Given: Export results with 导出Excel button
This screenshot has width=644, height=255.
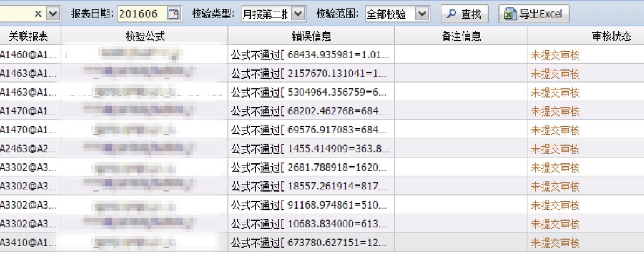Looking at the screenshot, I should click(534, 14).
